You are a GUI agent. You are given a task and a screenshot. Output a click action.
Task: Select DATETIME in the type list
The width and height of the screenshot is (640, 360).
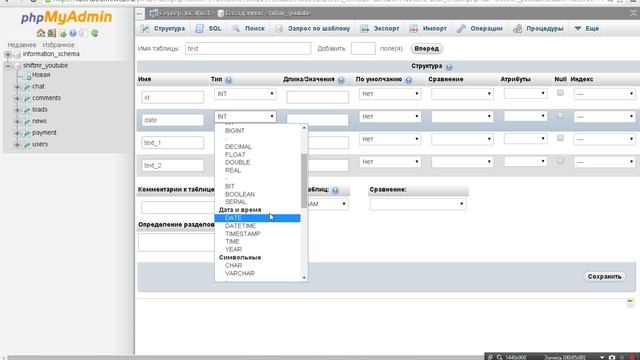tap(258, 226)
